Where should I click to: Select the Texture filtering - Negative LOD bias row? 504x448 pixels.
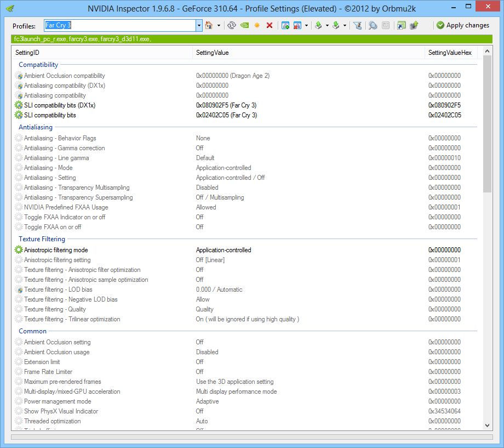(246, 299)
